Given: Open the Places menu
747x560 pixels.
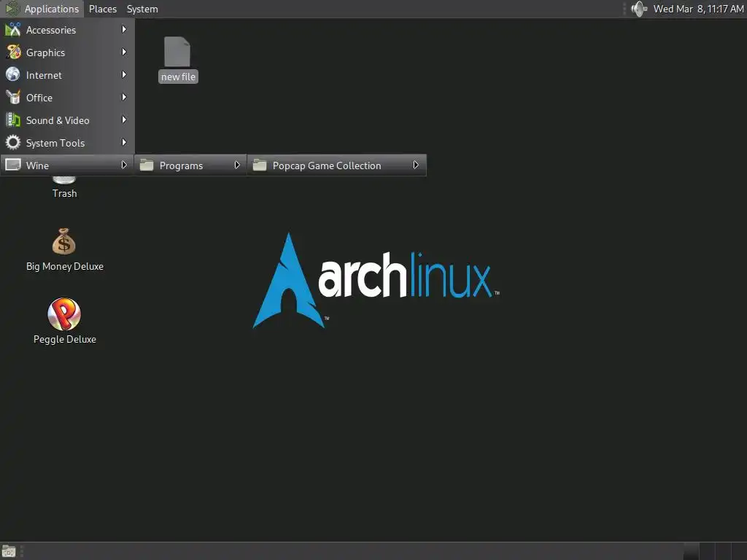Looking at the screenshot, I should pyautogui.click(x=102, y=9).
